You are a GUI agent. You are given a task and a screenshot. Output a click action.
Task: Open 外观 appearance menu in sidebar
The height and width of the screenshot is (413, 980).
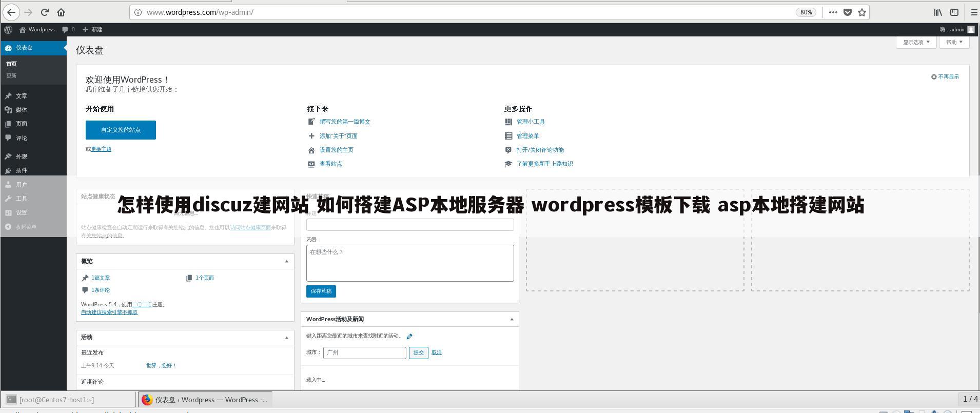33,156
